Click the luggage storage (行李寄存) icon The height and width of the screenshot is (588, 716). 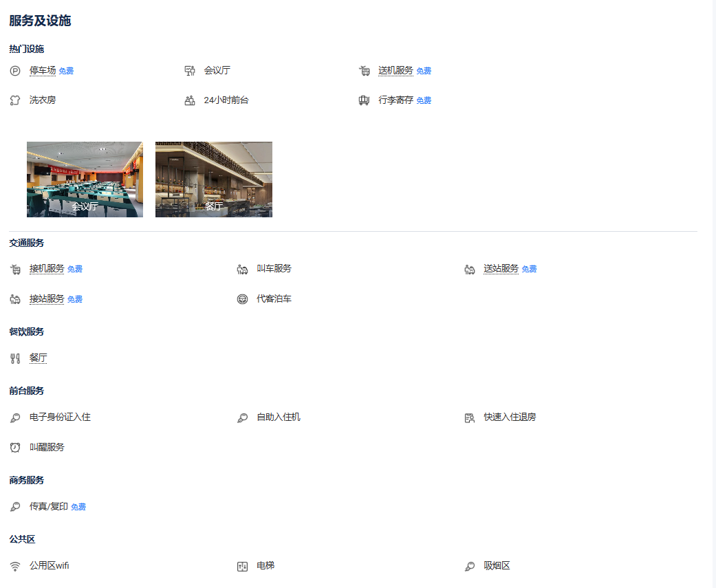364,100
